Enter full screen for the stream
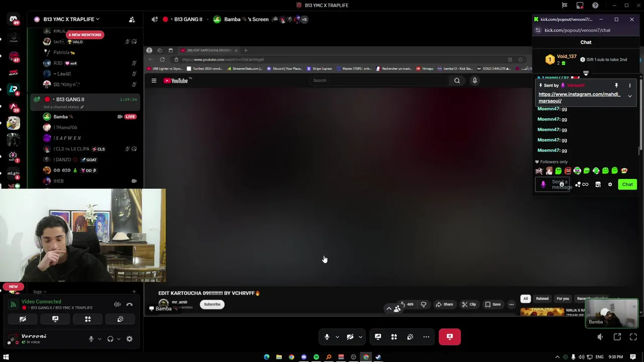The height and width of the screenshot is (362, 644). pos(633,337)
